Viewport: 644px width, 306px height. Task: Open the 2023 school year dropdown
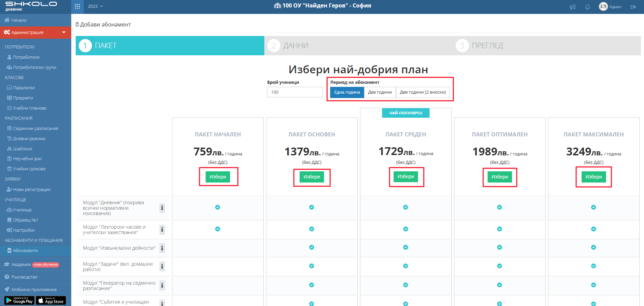(x=95, y=6)
